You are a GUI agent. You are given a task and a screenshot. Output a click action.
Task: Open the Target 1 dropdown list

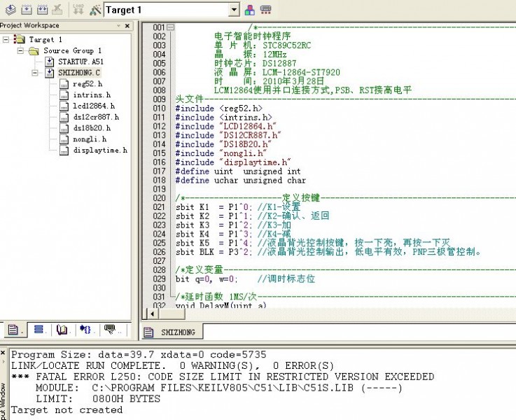[x=234, y=10]
